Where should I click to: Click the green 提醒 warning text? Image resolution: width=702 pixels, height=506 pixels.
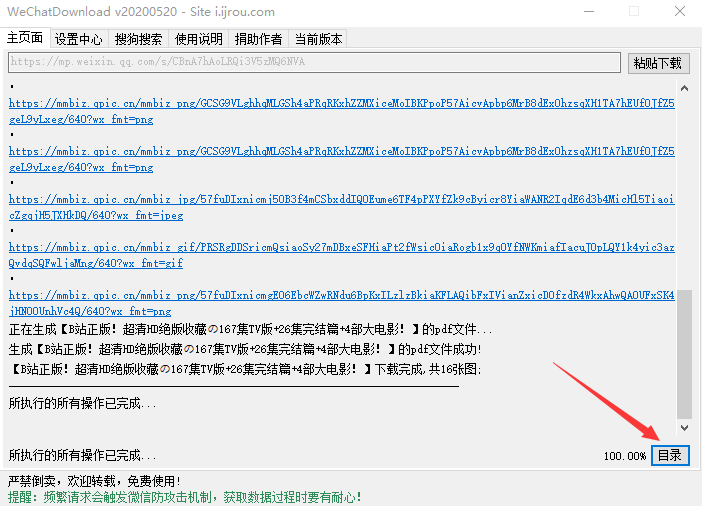[184, 497]
